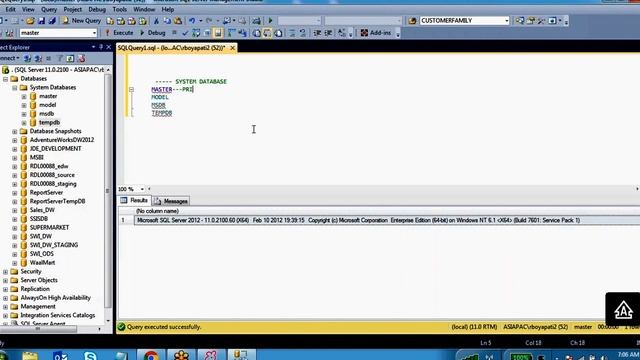Select the Integration Services Catalogs folder

(x=58, y=316)
